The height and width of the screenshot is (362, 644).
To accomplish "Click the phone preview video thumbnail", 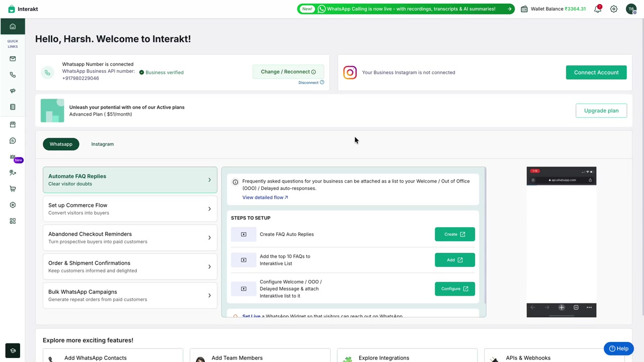I will click(x=561, y=242).
